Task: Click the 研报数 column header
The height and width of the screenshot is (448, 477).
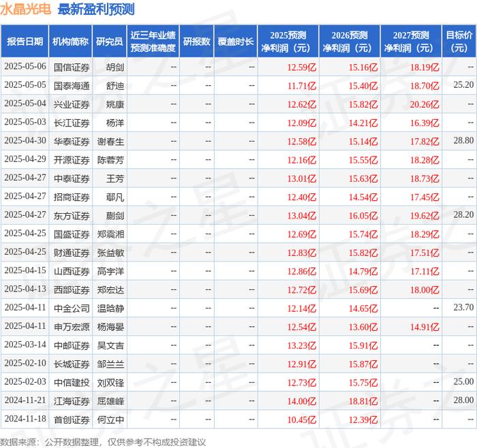Action: click(196, 42)
